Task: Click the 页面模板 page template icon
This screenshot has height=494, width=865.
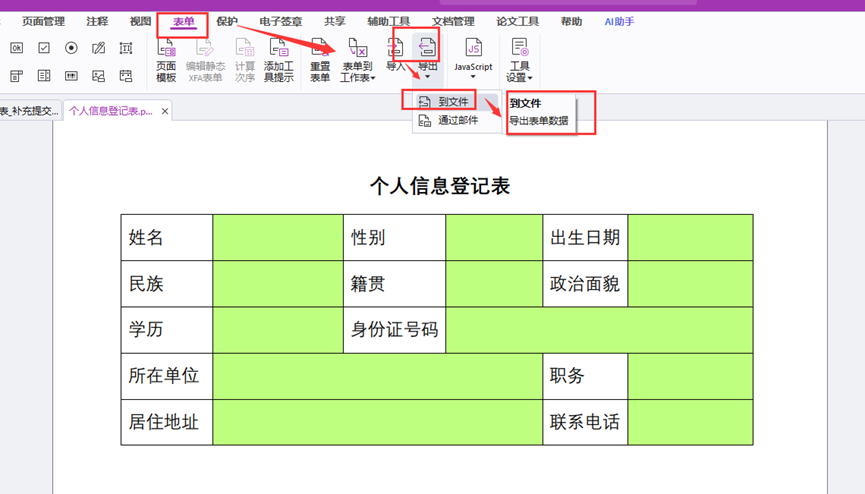Action: (166, 59)
